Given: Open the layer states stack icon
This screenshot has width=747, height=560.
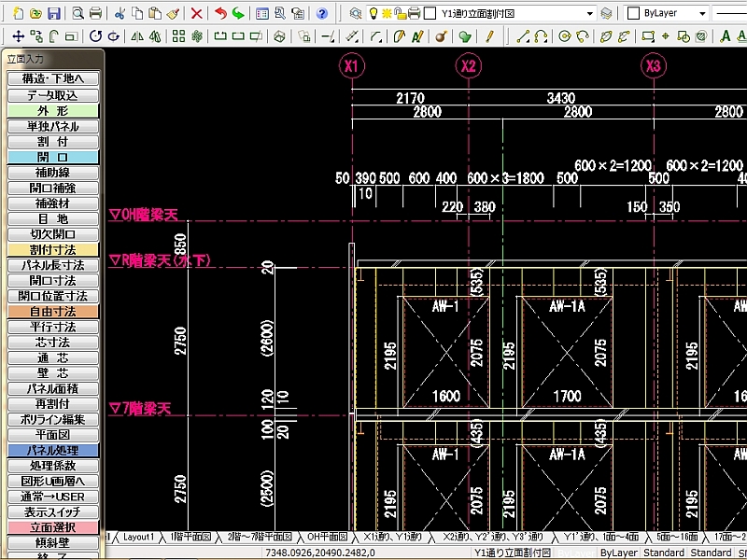Looking at the screenshot, I should (606, 13).
